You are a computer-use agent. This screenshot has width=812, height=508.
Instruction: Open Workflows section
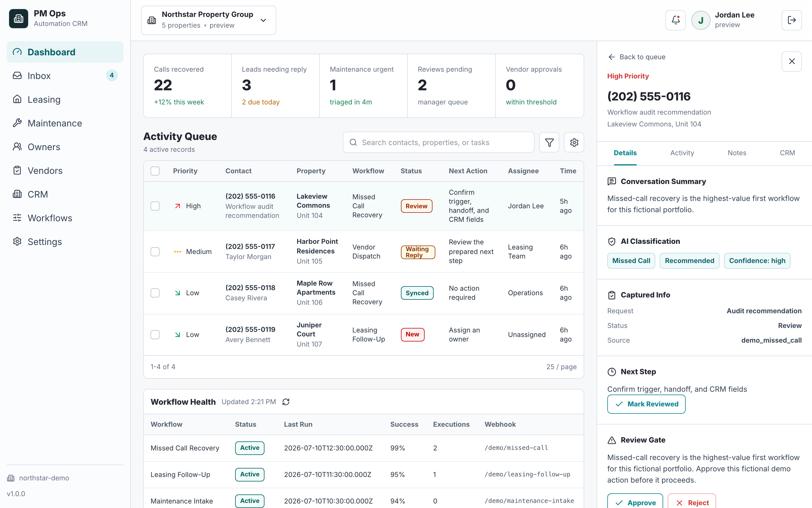[65, 218]
